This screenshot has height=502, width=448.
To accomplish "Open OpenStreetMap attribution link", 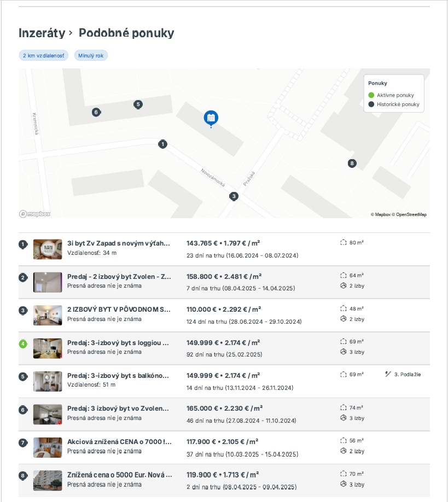I will (x=411, y=214).
